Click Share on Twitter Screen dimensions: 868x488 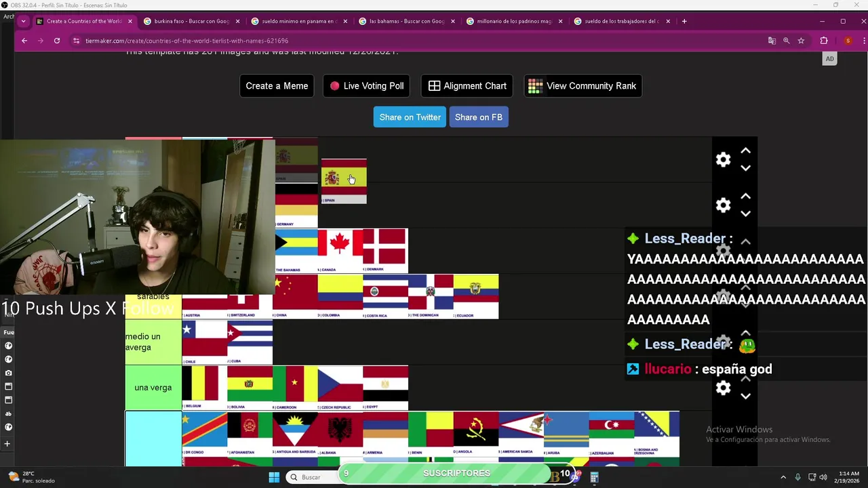[x=410, y=117]
